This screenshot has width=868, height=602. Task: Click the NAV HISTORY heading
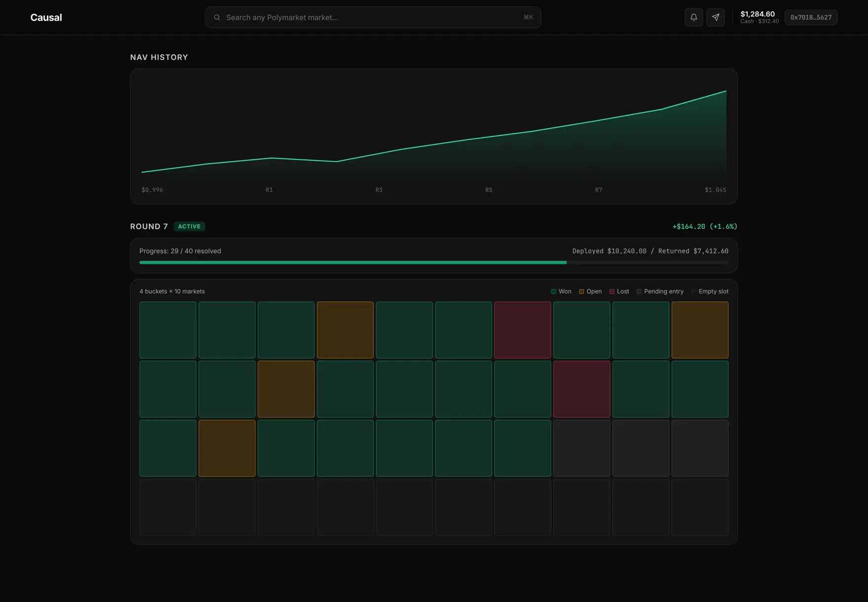click(159, 57)
